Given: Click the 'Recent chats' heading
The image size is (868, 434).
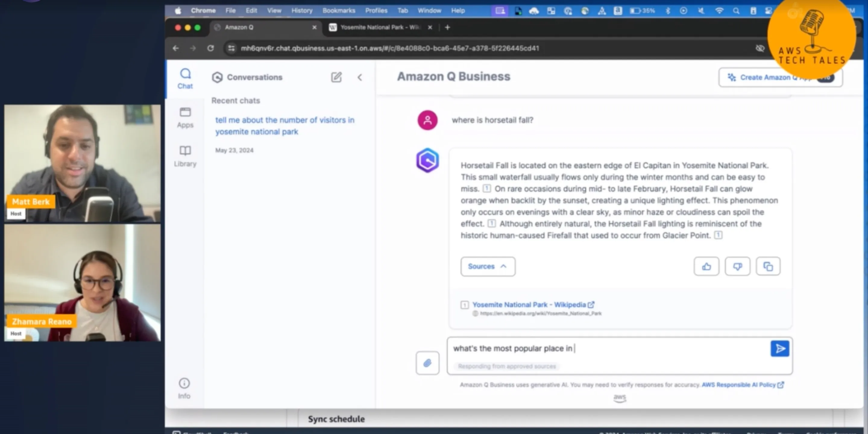Looking at the screenshot, I should tap(235, 100).
